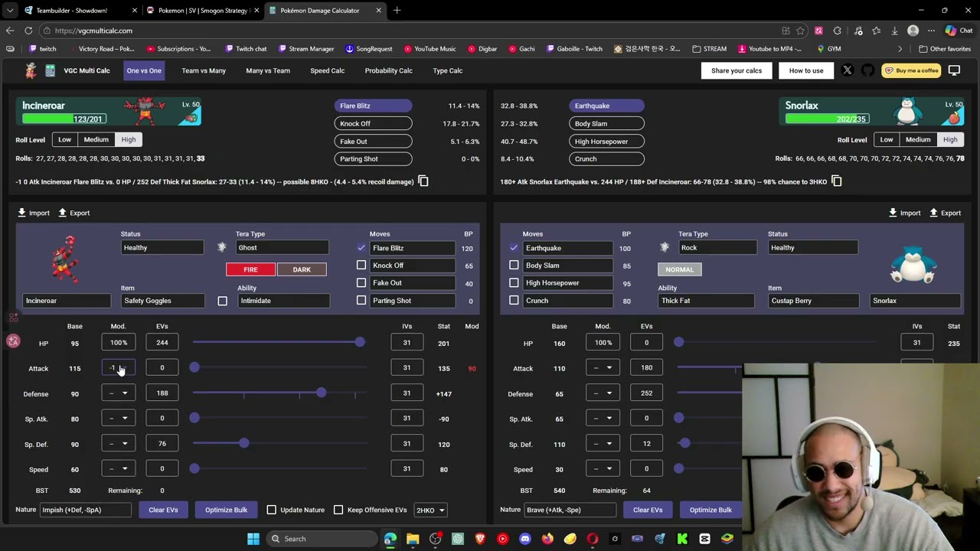The image size is (980, 551).
Task: Tick the Knock Off move checkbox
Action: [x=361, y=266]
